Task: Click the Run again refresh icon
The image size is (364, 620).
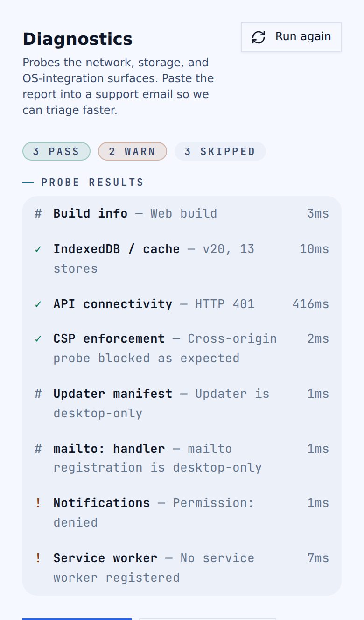Action: coord(259,37)
